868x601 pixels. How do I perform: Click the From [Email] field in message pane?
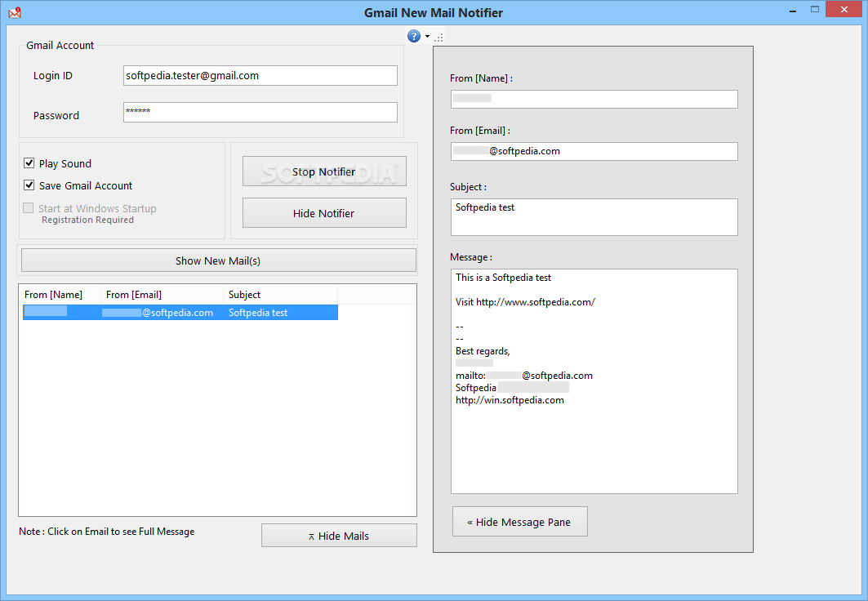(x=594, y=151)
